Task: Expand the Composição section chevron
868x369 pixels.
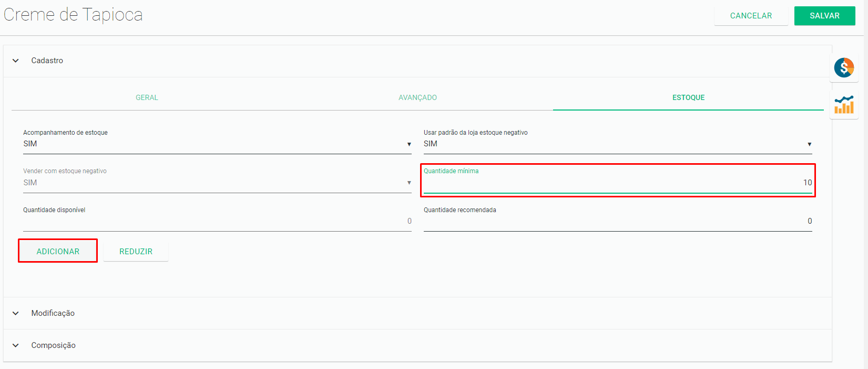Action: click(x=16, y=345)
